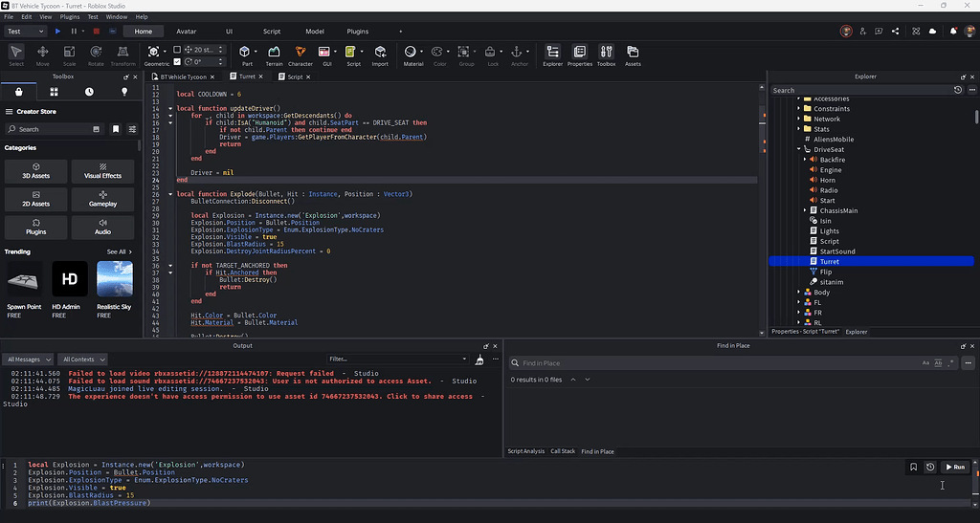This screenshot has width=980, height=523.
Task: Clear output with the broom icon
Action: tap(478, 359)
